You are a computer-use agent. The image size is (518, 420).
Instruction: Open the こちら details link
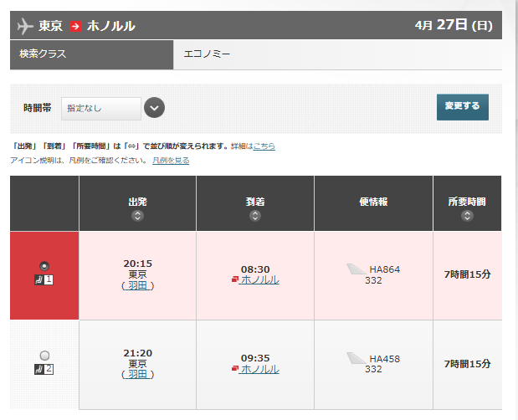tap(264, 146)
